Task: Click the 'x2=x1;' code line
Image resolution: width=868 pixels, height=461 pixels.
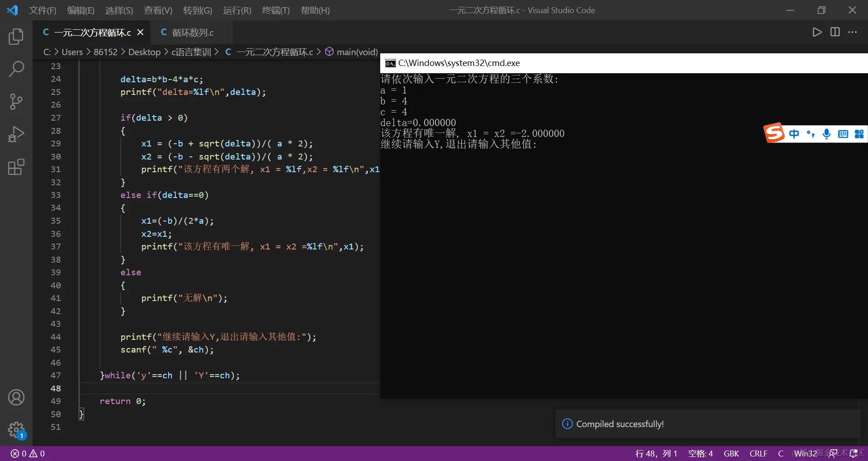Action: pos(156,234)
